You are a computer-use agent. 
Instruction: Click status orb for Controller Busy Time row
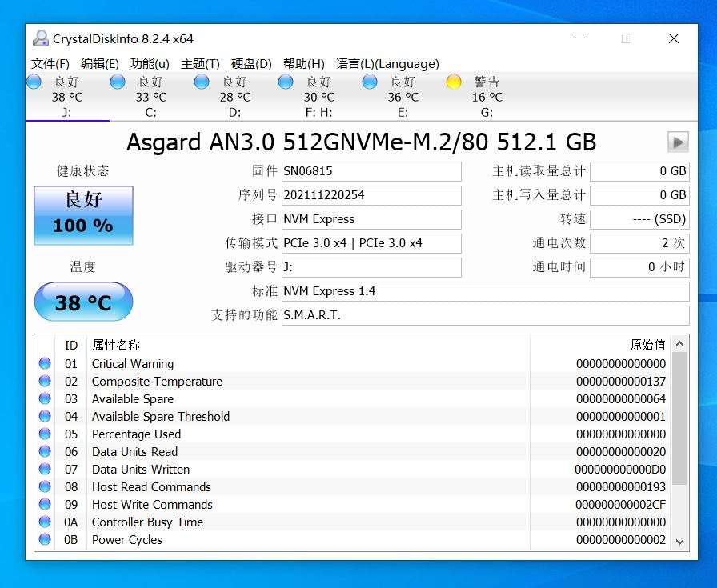(x=45, y=522)
